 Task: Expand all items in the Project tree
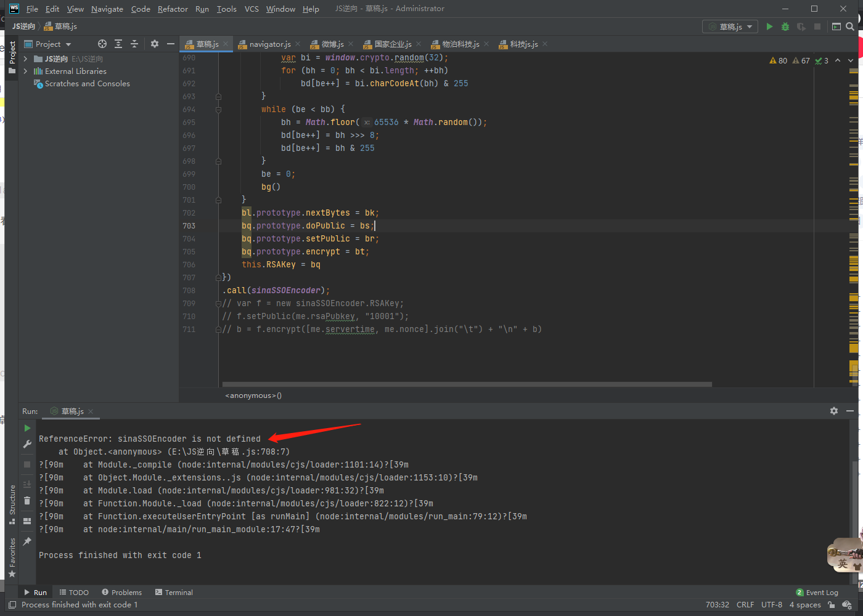coord(118,44)
